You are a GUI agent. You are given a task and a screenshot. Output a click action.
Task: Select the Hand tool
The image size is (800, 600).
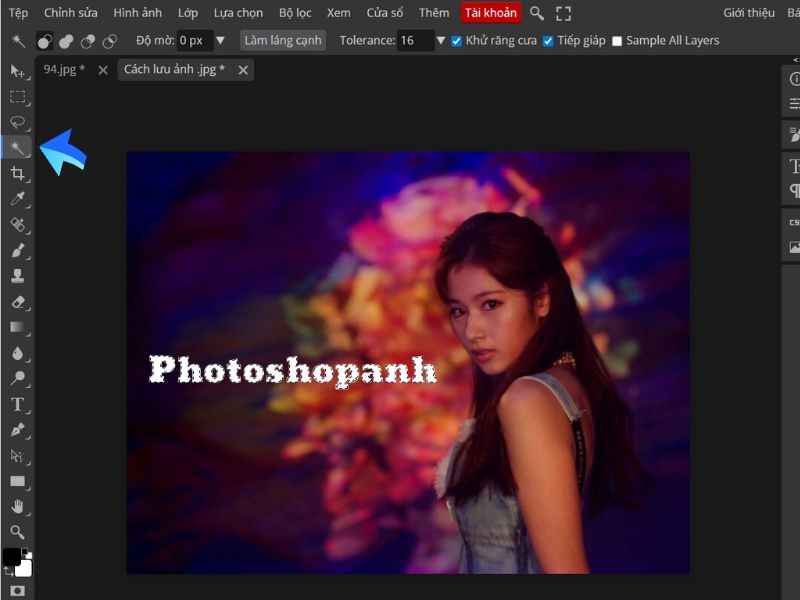[17, 507]
